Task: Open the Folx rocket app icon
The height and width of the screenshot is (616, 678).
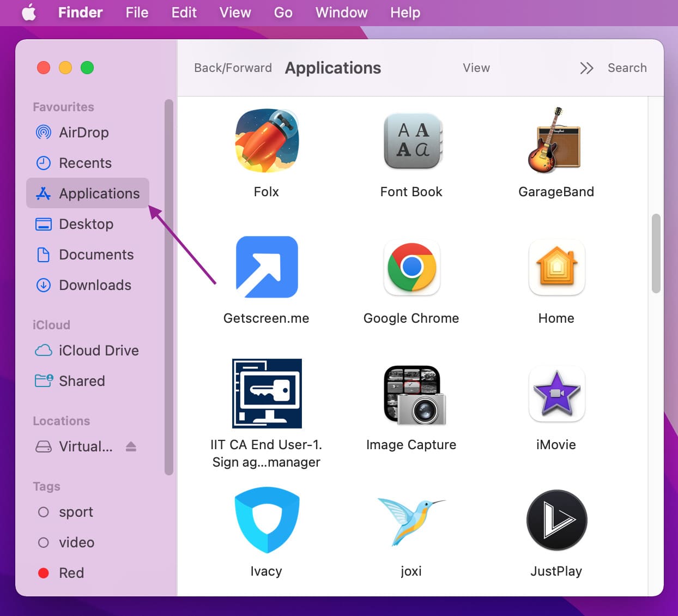Action: click(x=267, y=141)
